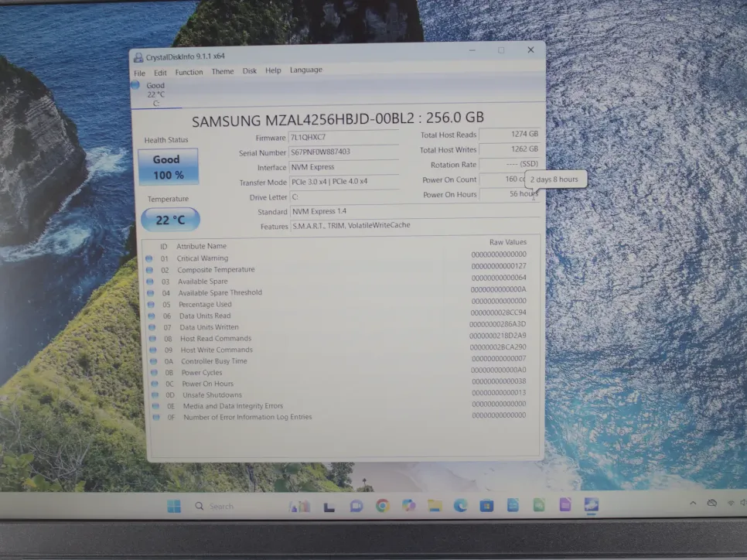Image resolution: width=747 pixels, height=560 pixels.
Task: Launch Google Chrome from the taskbar
Action: [382, 506]
